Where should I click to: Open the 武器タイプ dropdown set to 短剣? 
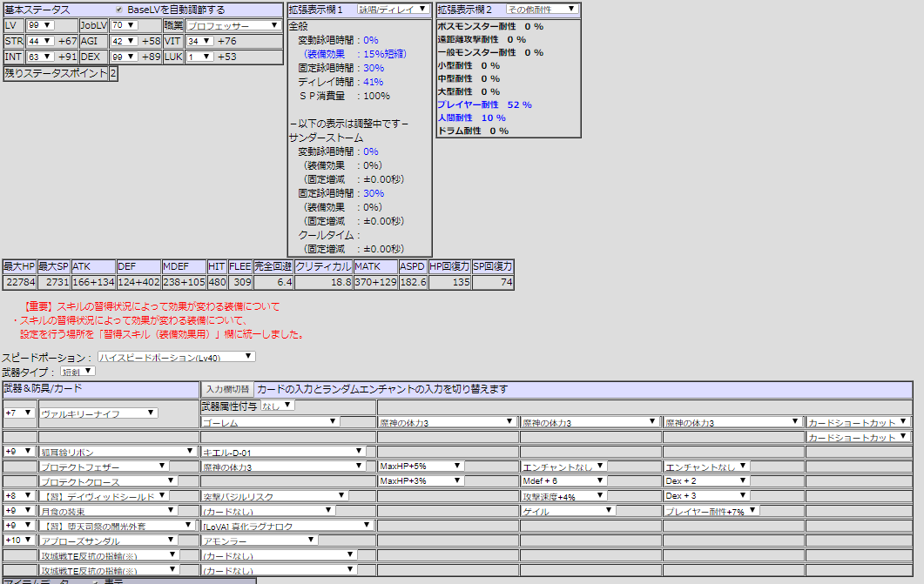[x=78, y=372]
